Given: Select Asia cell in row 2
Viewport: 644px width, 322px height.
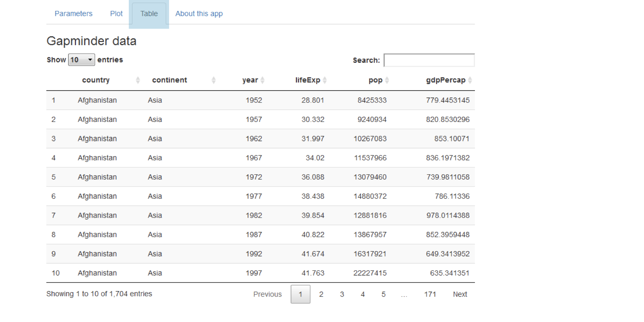Looking at the screenshot, I should coord(155,120).
